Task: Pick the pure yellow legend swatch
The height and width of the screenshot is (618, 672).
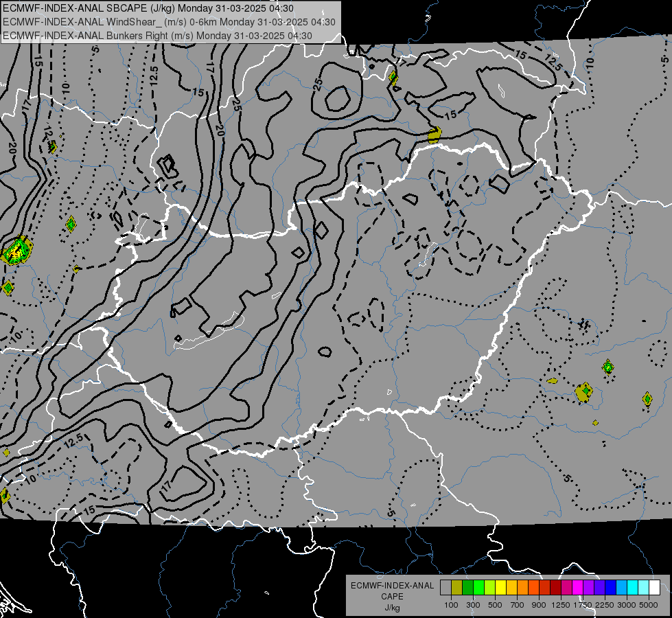Action: click(500, 587)
